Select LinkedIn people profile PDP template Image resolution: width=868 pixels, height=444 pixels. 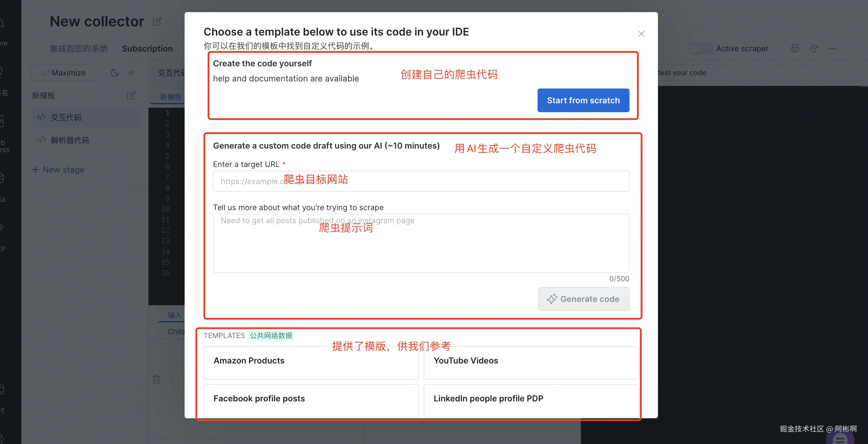pyautogui.click(x=531, y=400)
